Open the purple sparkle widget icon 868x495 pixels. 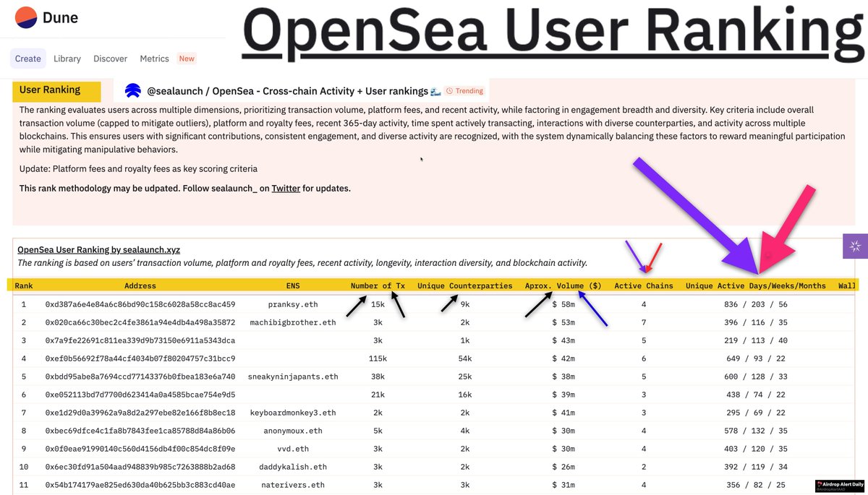(x=856, y=246)
